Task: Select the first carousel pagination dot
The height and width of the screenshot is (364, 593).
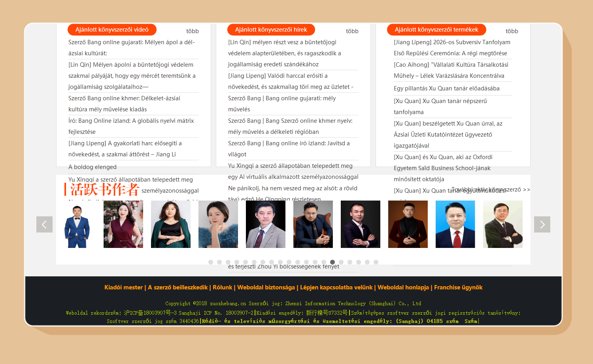Action: pos(211,262)
